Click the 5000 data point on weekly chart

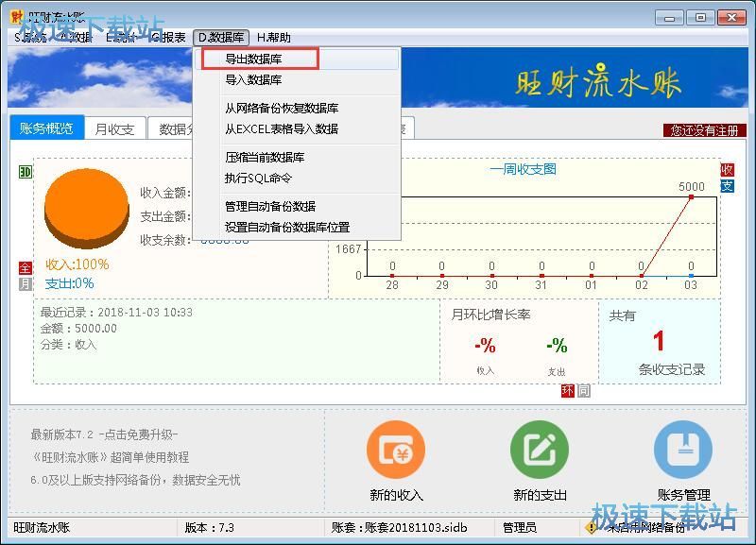click(691, 196)
